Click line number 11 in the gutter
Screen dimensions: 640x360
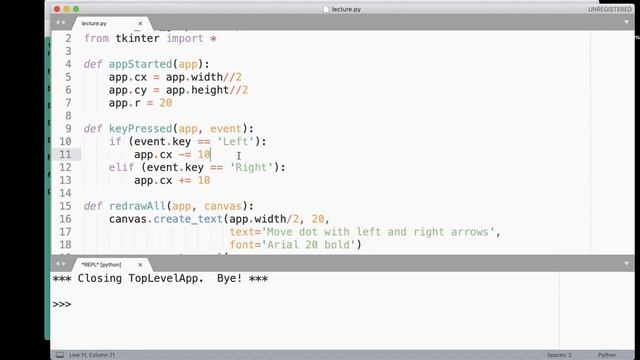(65, 154)
